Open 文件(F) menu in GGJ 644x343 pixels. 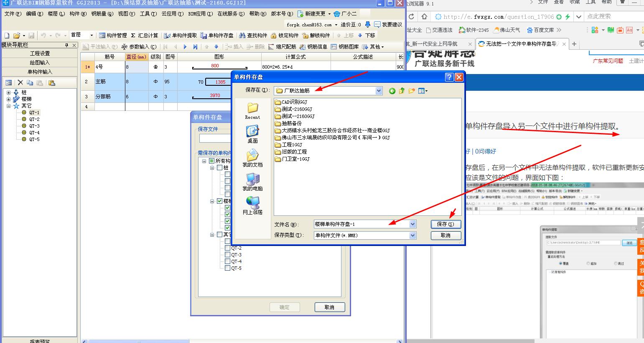(x=13, y=14)
